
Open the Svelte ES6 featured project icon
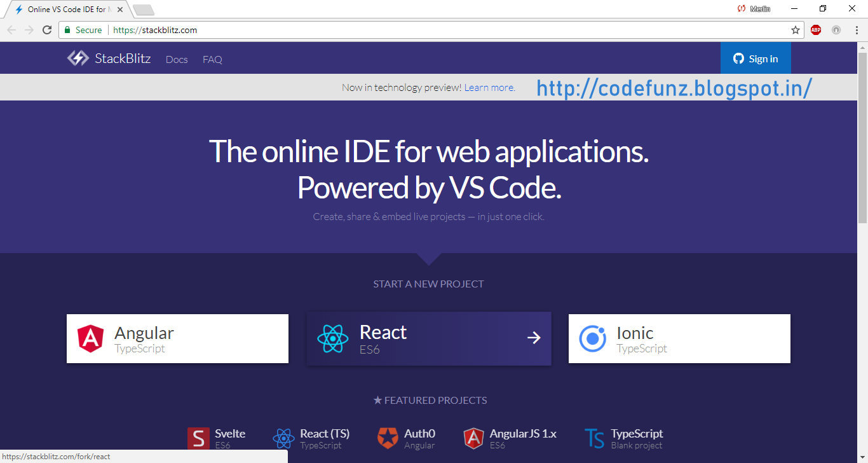pyautogui.click(x=198, y=438)
